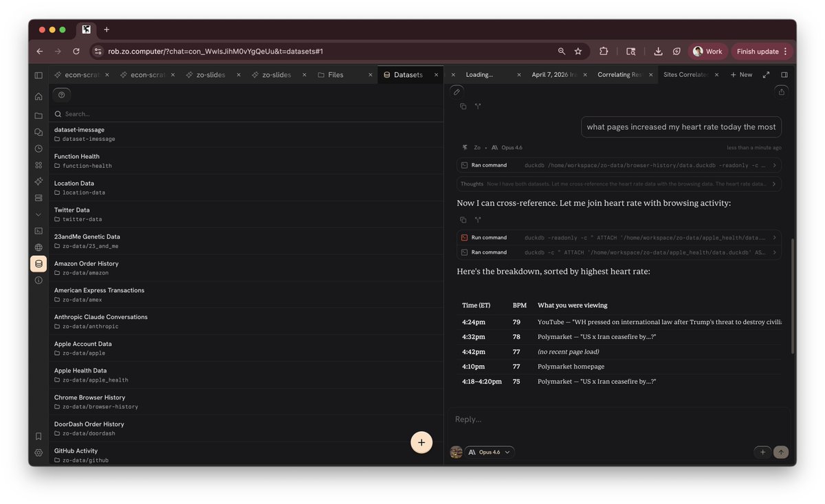
Task: Open the 23andMe Genetic Data dataset
Action: point(246,241)
